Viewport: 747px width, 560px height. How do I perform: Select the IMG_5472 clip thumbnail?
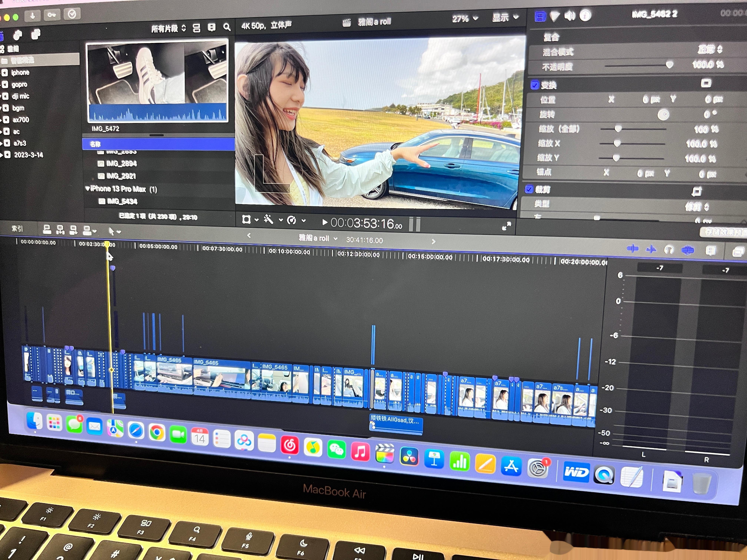pyautogui.click(x=157, y=81)
